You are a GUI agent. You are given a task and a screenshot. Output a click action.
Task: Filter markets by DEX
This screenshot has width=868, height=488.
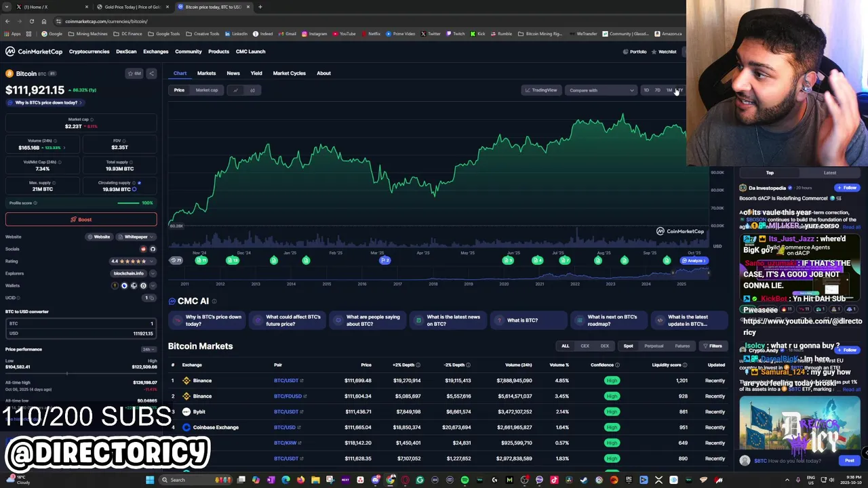tap(604, 346)
